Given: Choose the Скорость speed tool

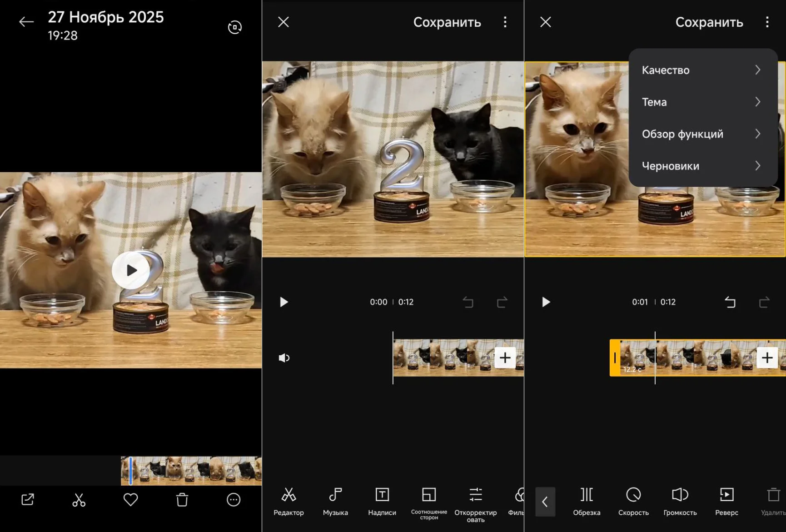Looking at the screenshot, I should click(633, 501).
